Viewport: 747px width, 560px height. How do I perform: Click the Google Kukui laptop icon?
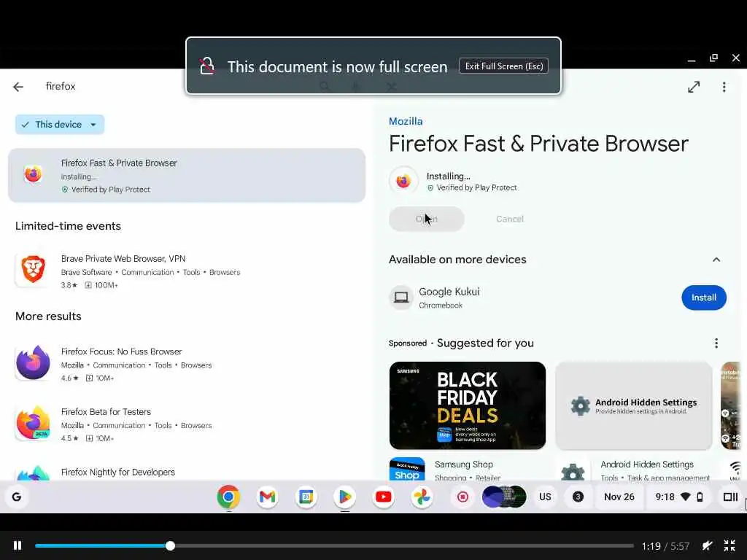point(401,297)
